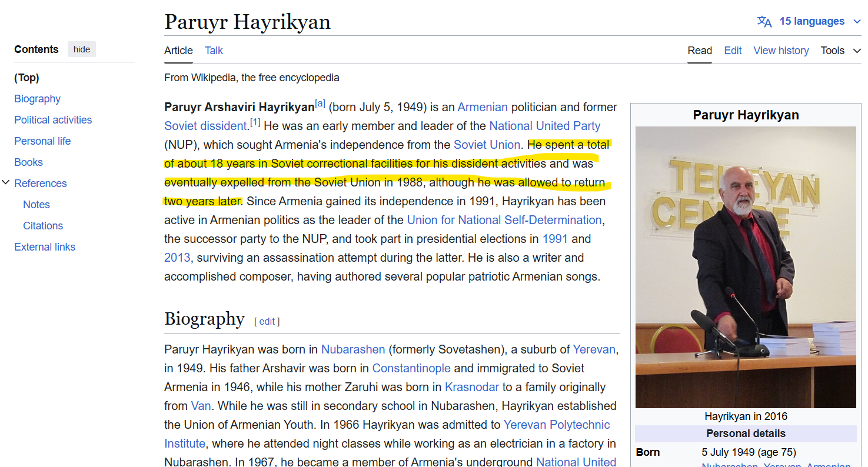Follow the Union for National Self-Determination link
The height and width of the screenshot is (467, 868).
click(x=504, y=220)
